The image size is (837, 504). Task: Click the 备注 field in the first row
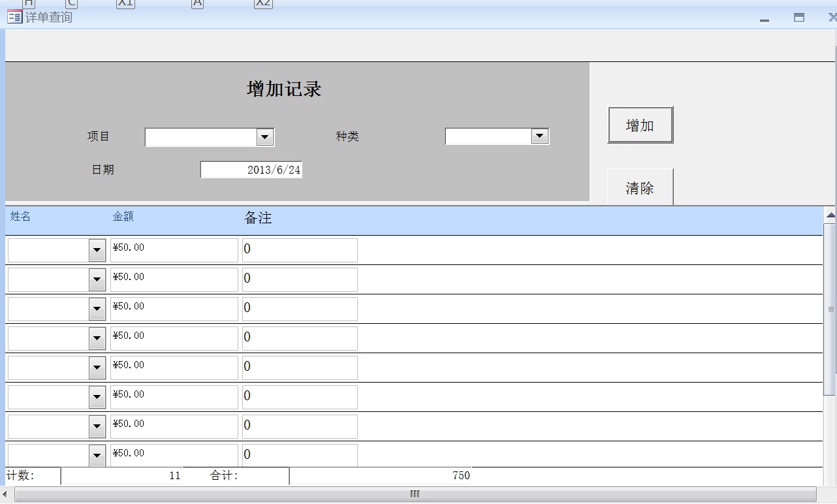click(300, 250)
